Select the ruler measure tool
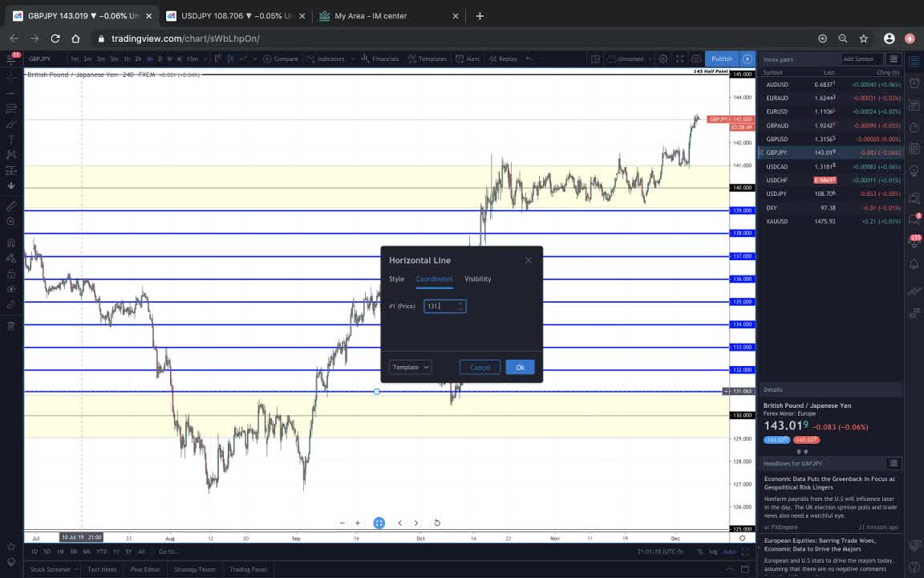Screen dimensions: 924x578 pyautogui.click(x=11, y=206)
